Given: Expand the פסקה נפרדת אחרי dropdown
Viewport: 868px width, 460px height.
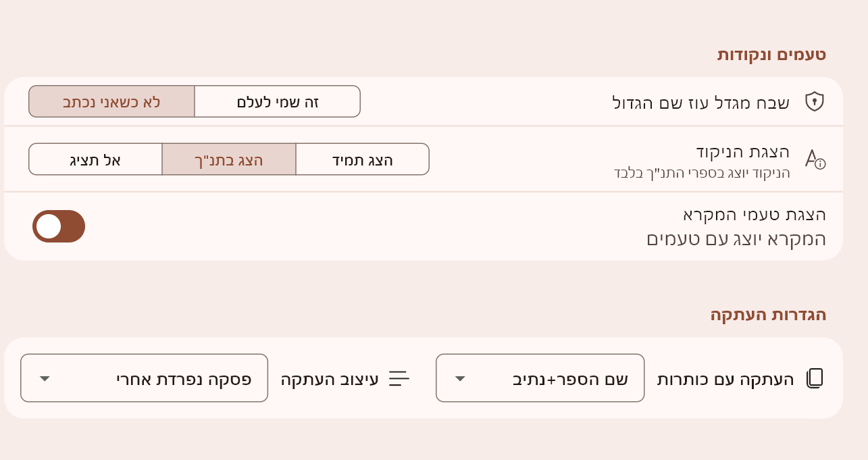Looking at the screenshot, I should coord(144,378).
